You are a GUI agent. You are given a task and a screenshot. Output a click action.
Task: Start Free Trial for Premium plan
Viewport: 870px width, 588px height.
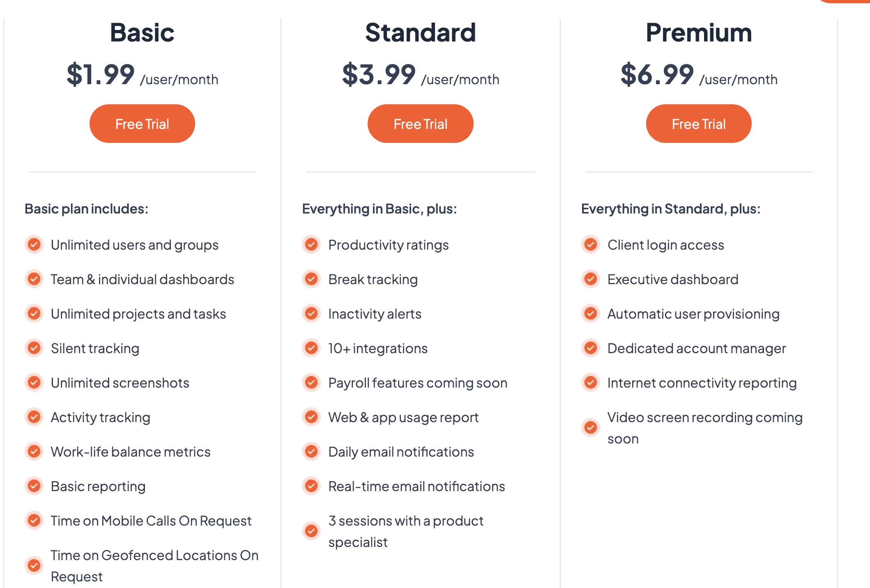(x=698, y=124)
